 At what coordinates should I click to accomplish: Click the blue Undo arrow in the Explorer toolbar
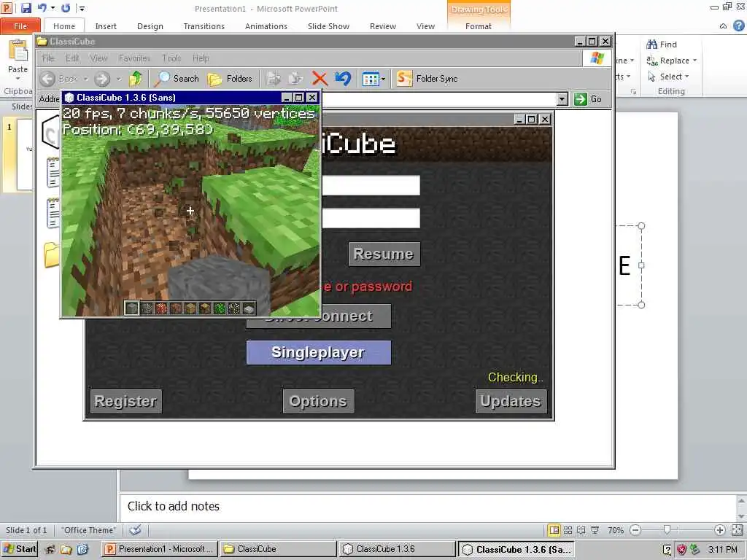343,79
